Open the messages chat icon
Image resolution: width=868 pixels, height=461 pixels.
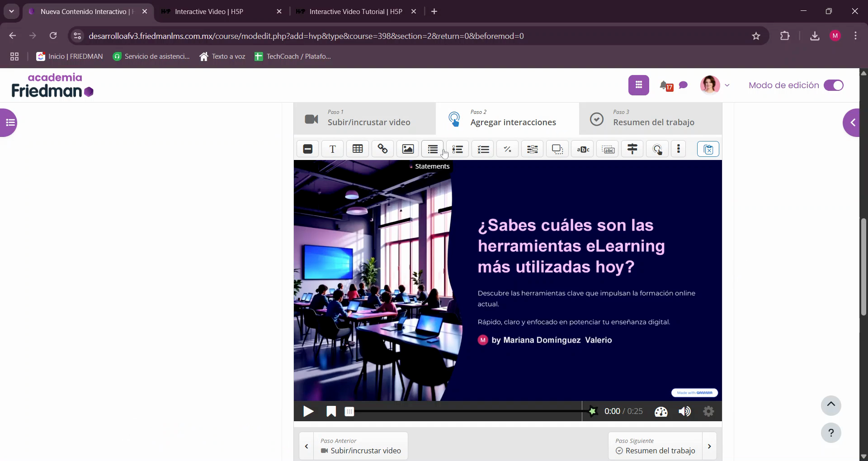(684, 85)
